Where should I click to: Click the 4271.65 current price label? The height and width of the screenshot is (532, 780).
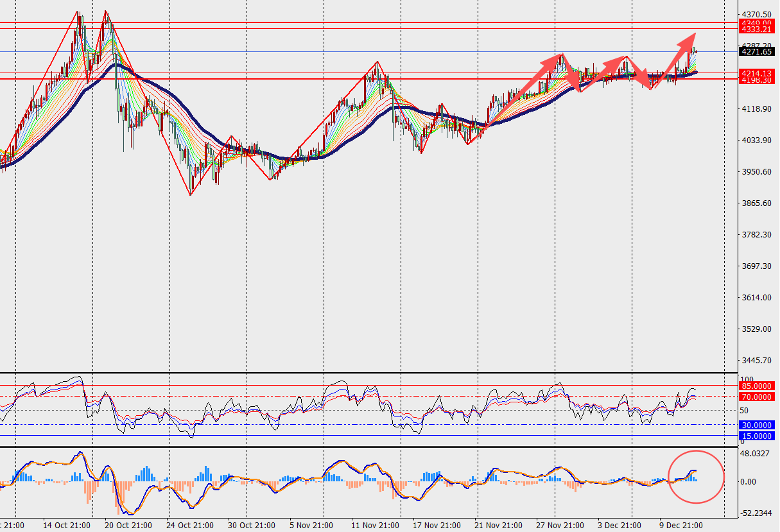tap(757, 51)
